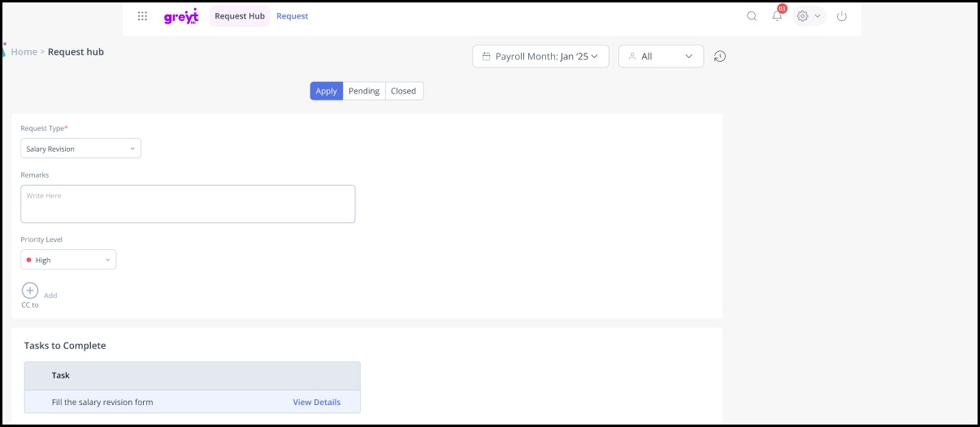The width and height of the screenshot is (980, 427).
Task: Open notifications bell icon
Action: [778, 16]
